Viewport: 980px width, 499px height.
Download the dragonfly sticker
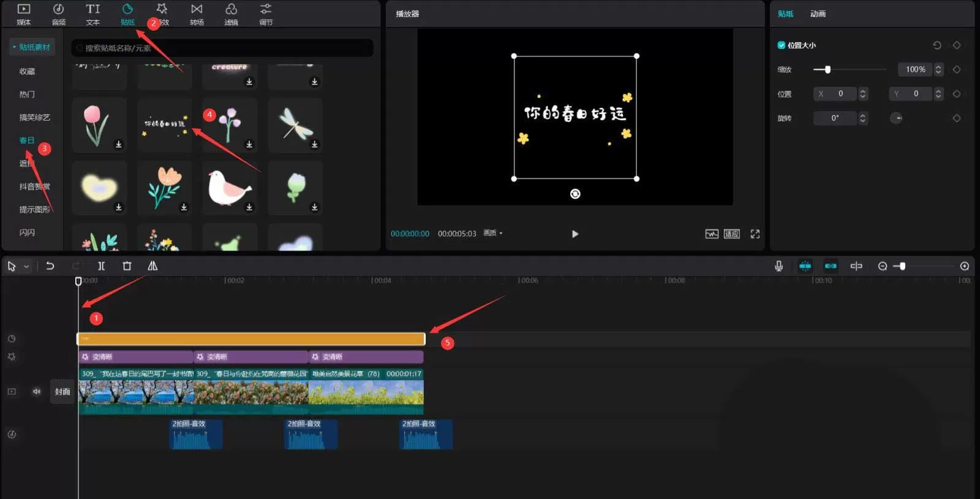(314, 145)
